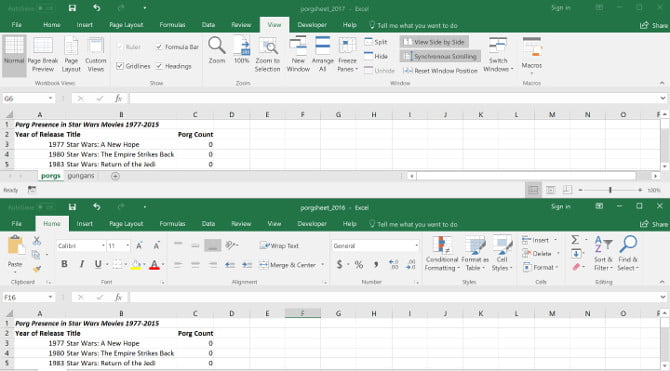Click Insert cells button
670x371 pixels.
coord(540,240)
